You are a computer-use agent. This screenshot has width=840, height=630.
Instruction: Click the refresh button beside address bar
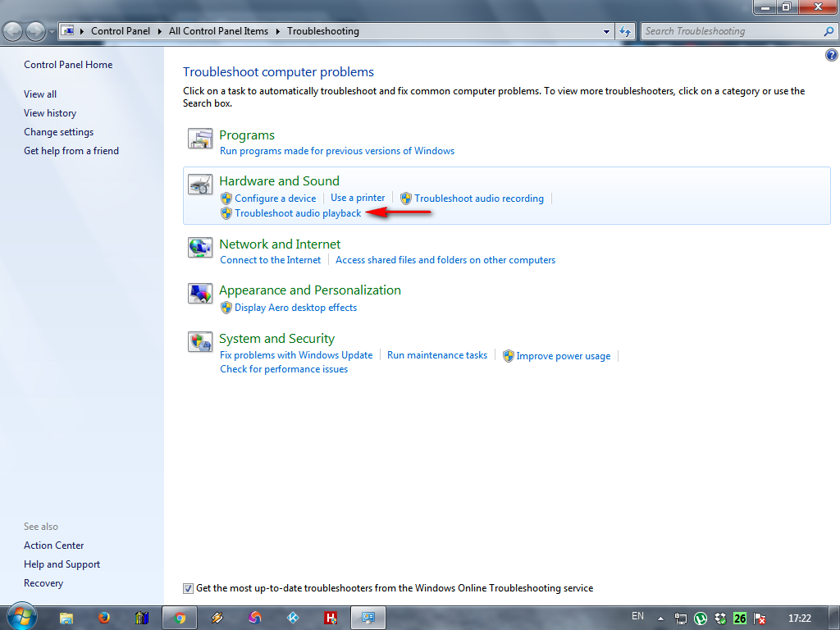(624, 31)
